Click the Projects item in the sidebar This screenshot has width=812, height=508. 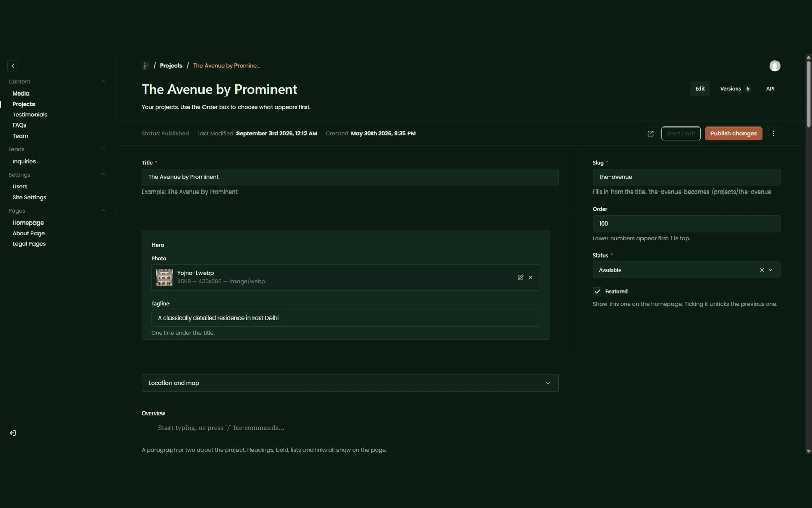[x=23, y=104]
